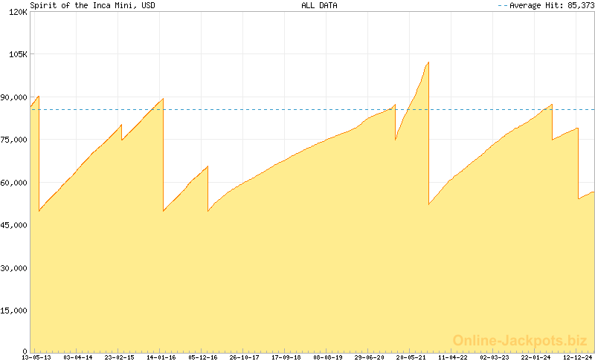Select the 03-04-14 date on the x-axis
595x364 pixels.
78,357
